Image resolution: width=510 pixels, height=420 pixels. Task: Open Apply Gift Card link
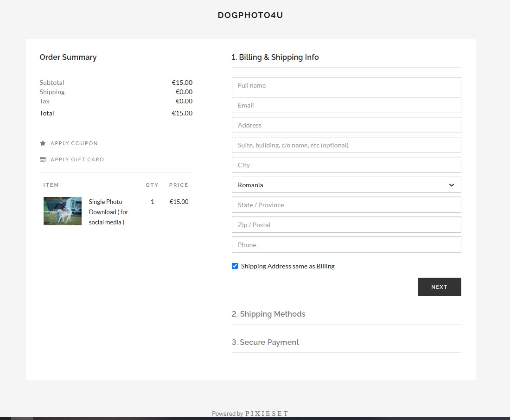click(77, 159)
